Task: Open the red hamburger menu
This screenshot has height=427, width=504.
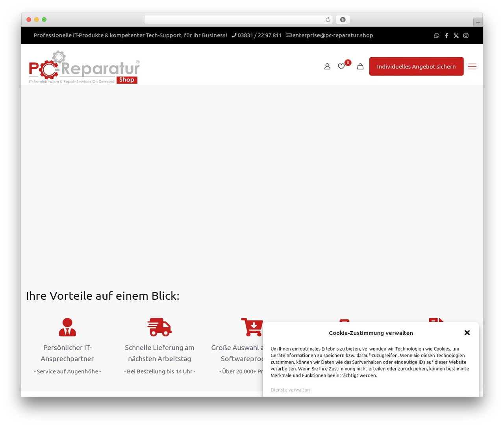Action: point(472,67)
